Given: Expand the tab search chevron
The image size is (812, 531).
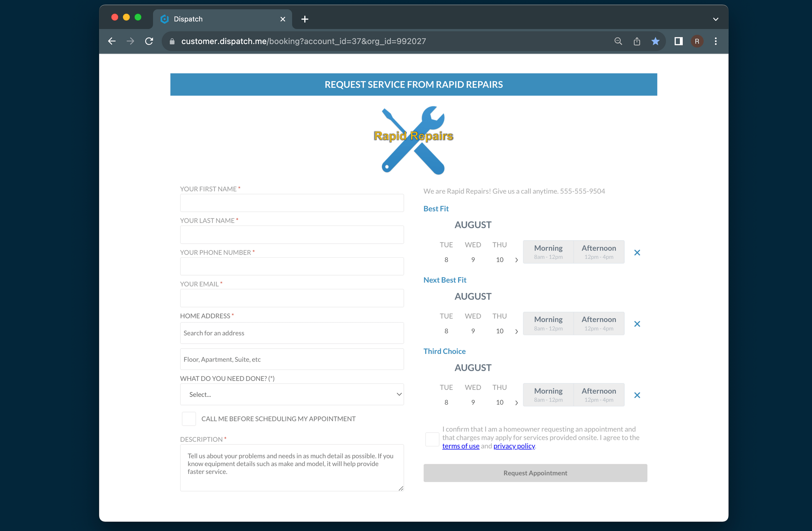Looking at the screenshot, I should (715, 19).
